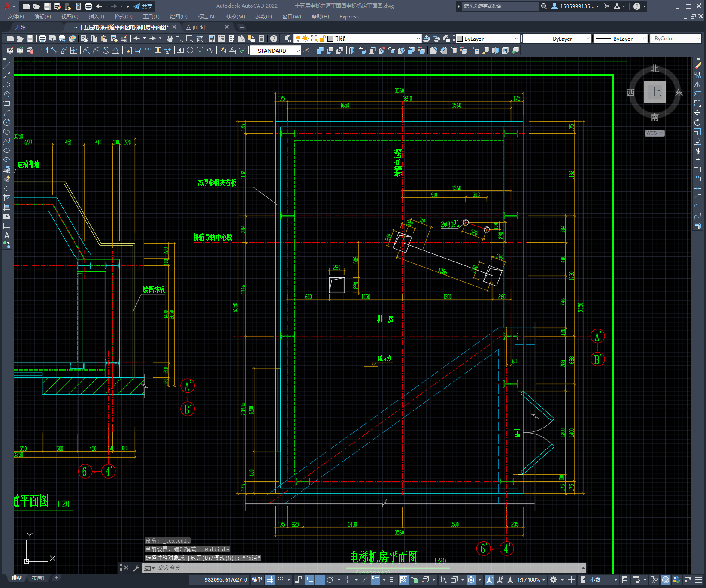Open the 1505999135 user account menu
Screen dimensions: 706x588
coord(575,6)
